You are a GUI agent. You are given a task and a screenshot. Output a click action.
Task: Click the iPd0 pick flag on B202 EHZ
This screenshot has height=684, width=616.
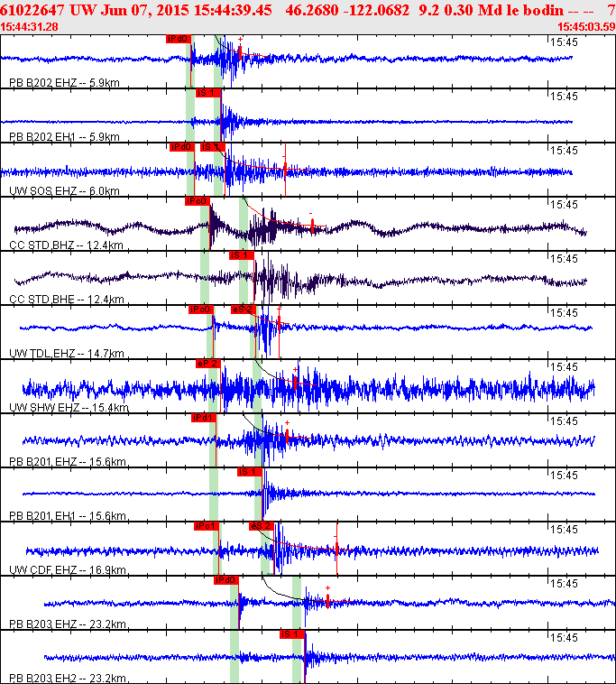click(x=179, y=39)
